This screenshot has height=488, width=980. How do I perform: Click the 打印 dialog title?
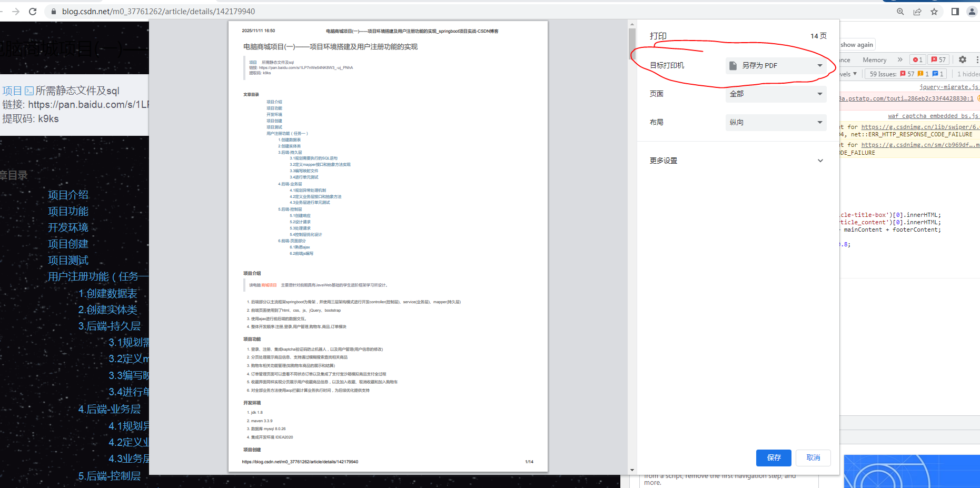(658, 36)
